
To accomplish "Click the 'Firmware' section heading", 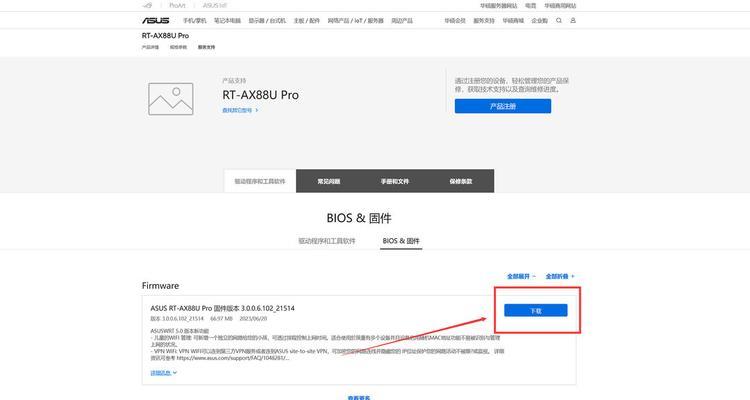I will click(x=160, y=286).
